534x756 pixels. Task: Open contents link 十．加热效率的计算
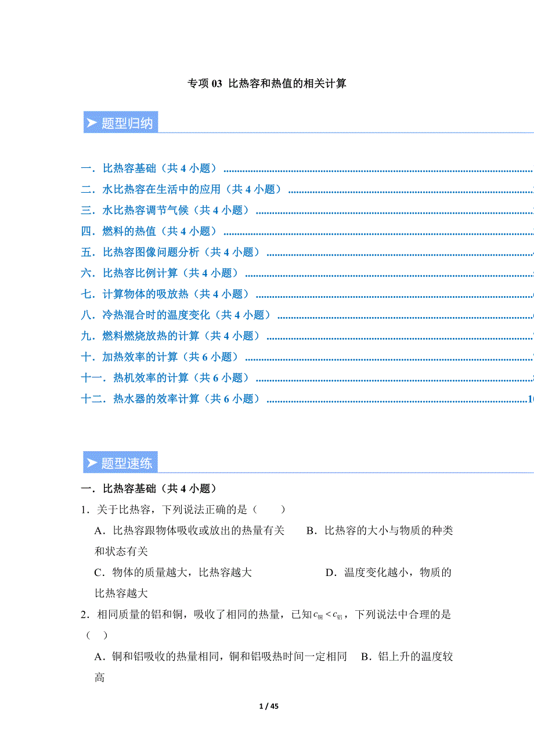(x=162, y=357)
